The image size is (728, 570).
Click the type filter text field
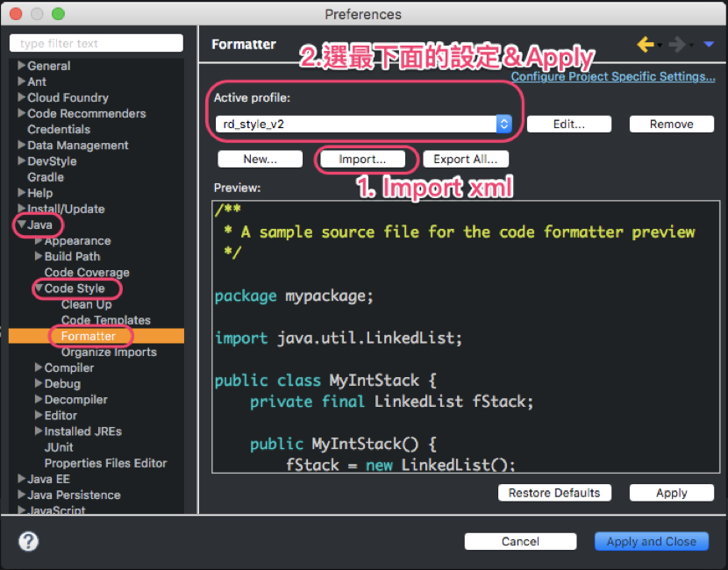tap(96, 42)
